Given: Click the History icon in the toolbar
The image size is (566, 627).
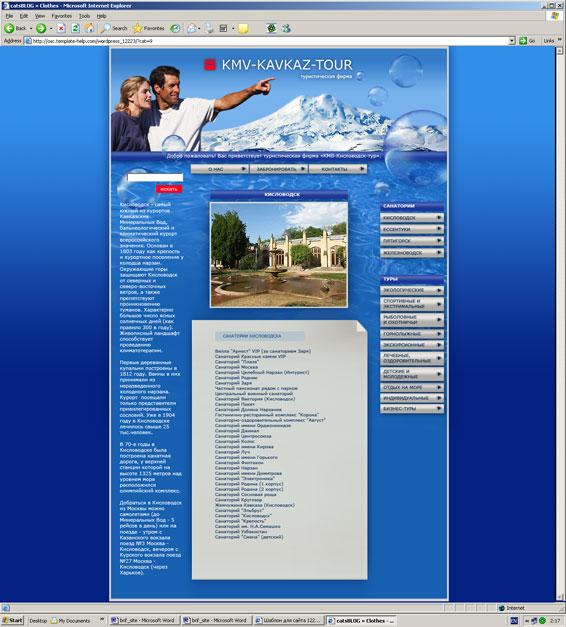Looking at the screenshot, I should pos(175,28).
